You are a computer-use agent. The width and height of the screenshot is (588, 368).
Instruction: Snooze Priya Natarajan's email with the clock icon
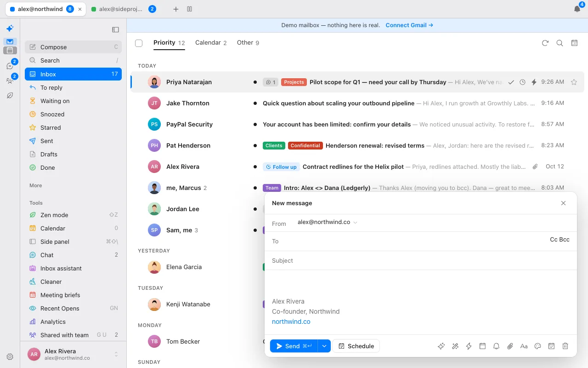tap(522, 82)
